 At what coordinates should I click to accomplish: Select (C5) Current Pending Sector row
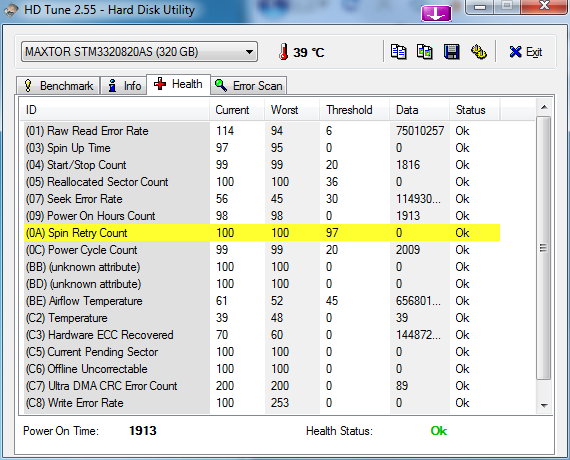click(x=262, y=352)
